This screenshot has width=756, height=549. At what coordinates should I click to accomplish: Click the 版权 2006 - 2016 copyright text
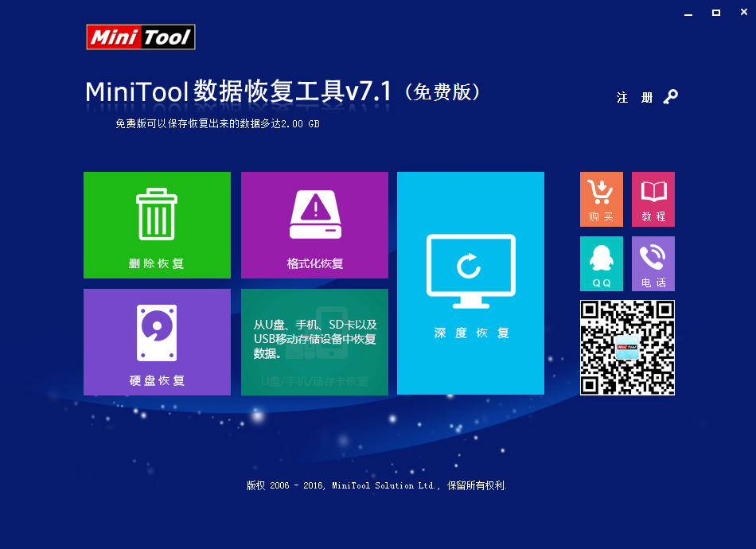click(376, 485)
